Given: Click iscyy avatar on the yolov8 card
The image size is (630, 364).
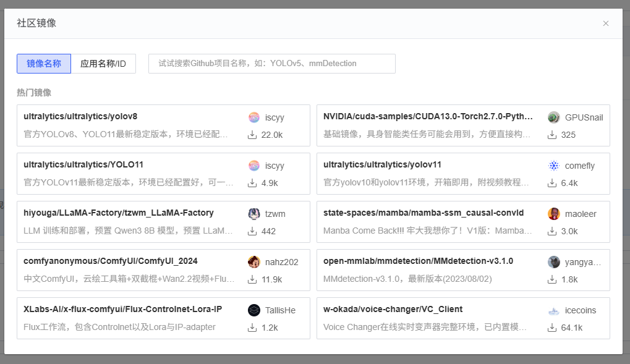Looking at the screenshot, I should click(254, 117).
